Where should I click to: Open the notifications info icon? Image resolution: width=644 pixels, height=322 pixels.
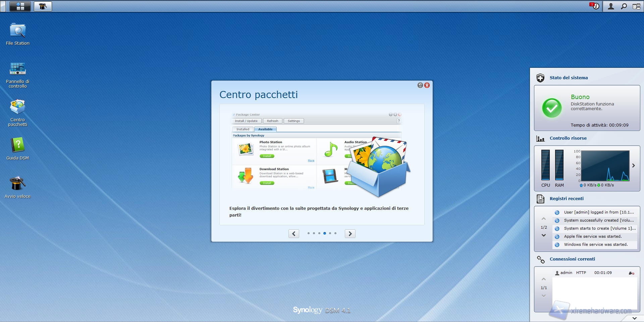[595, 6]
